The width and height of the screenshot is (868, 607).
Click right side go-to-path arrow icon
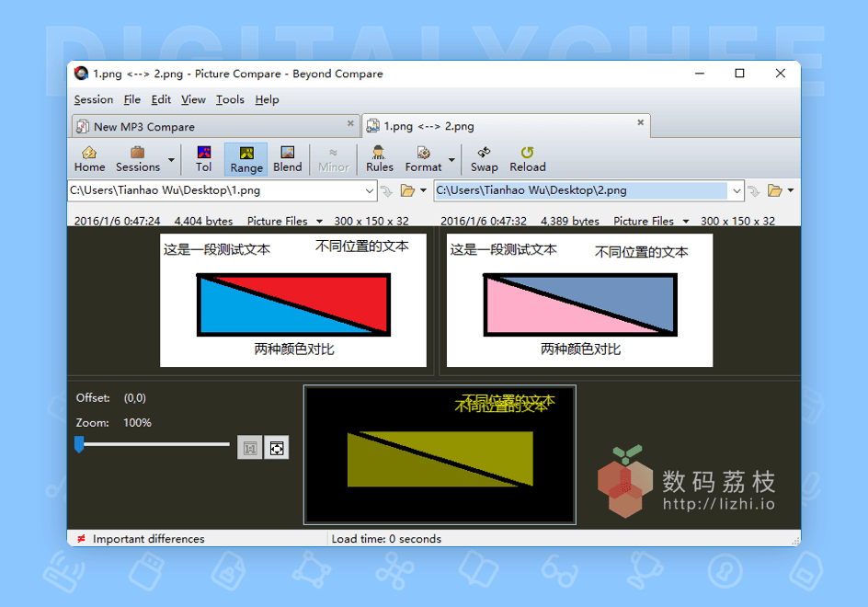[753, 191]
